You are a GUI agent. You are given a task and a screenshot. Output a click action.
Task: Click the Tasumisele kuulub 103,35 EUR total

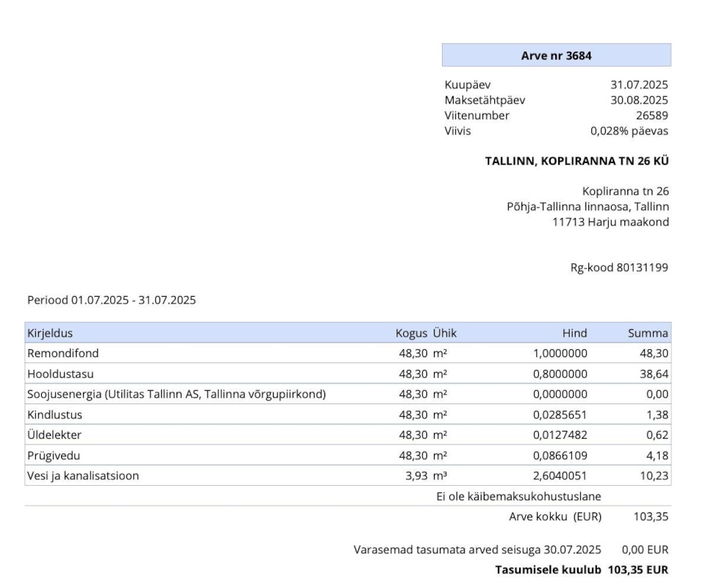tap(581, 570)
